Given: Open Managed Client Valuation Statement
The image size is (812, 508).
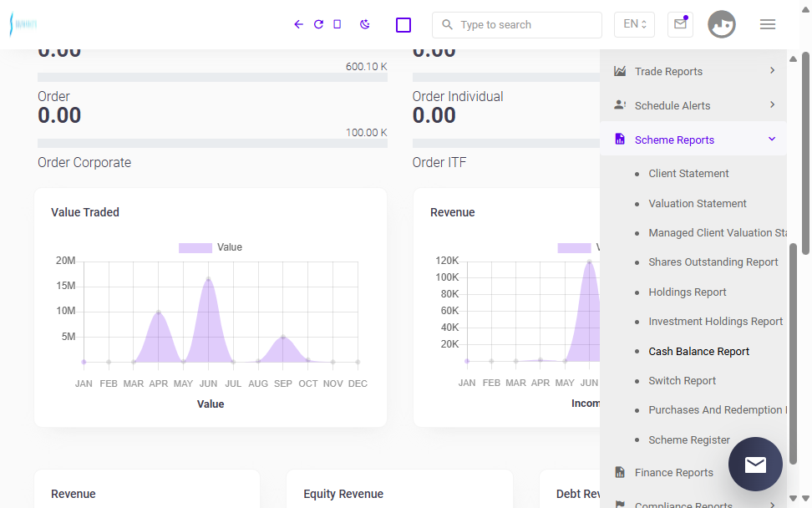Looking at the screenshot, I should (718, 233).
